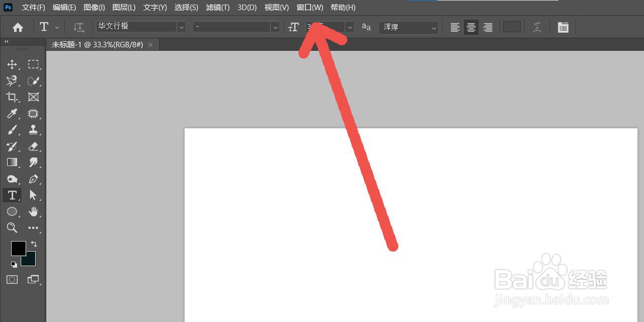Select the Zoom tool
Viewport: 644px width, 322px height.
[12, 228]
